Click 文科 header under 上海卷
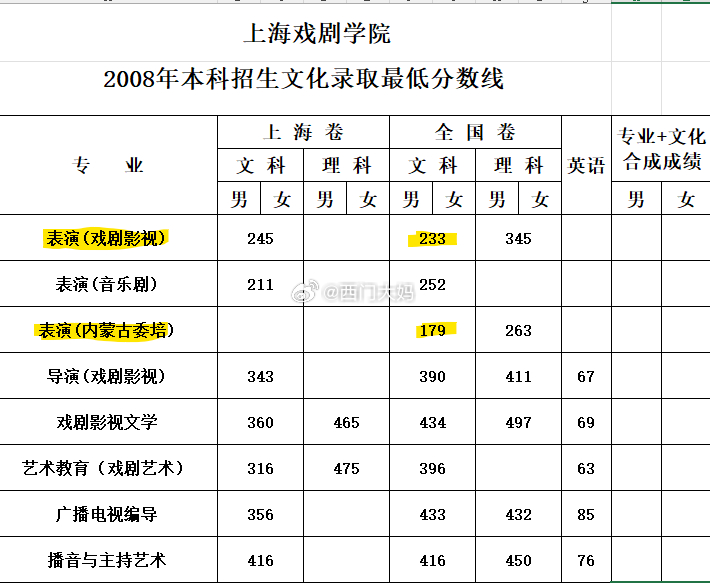This screenshot has height=583, width=710. click(x=260, y=165)
